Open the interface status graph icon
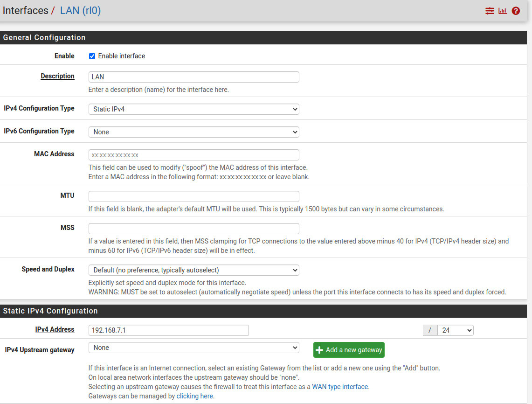Image resolution: width=532 pixels, height=404 pixels. [502, 11]
